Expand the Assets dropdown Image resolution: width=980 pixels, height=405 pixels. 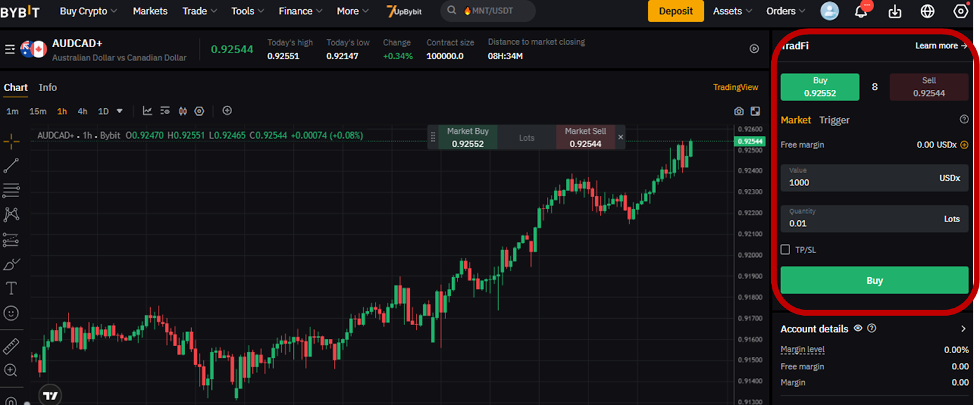[x=733, y=11]
